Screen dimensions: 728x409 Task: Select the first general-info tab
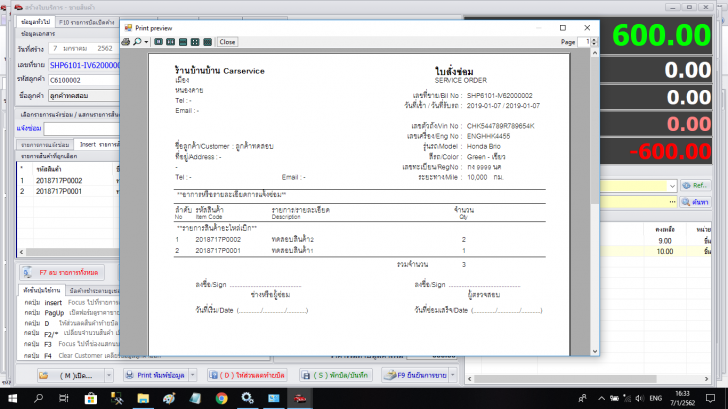tap(36, 22)
